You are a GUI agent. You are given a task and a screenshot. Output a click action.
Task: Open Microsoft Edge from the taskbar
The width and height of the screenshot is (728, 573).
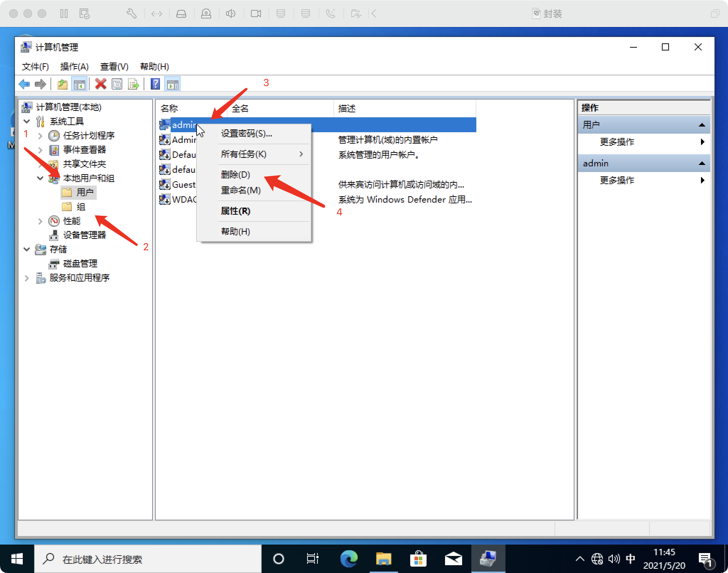(x=349, y=559)
